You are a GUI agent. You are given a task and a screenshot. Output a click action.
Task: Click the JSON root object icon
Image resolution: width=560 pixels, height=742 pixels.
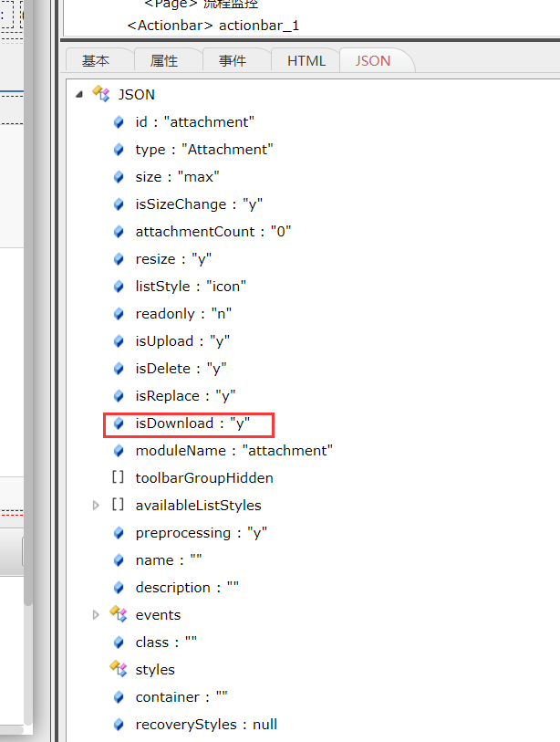tap(101, 94)
